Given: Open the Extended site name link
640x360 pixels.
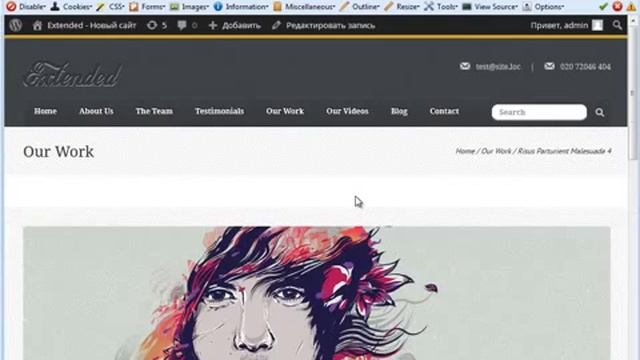Looking at the screenshot, I should tap(91, 25).
